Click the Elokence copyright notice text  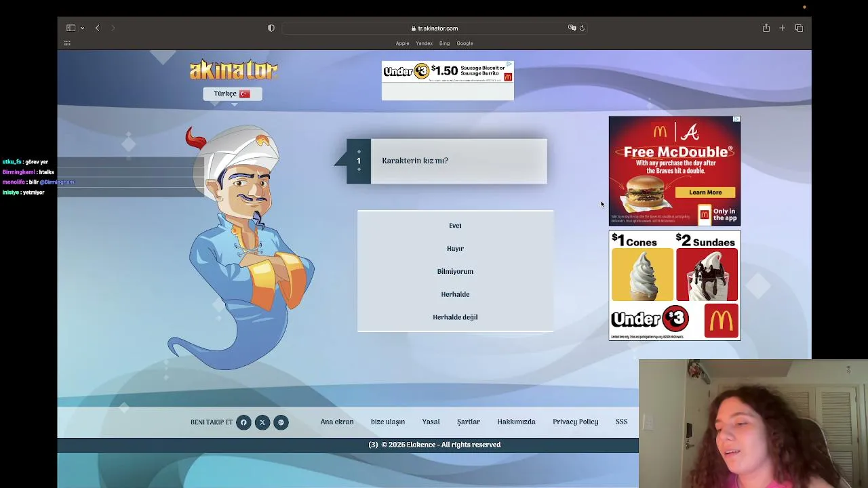click(x=435, y=445)
